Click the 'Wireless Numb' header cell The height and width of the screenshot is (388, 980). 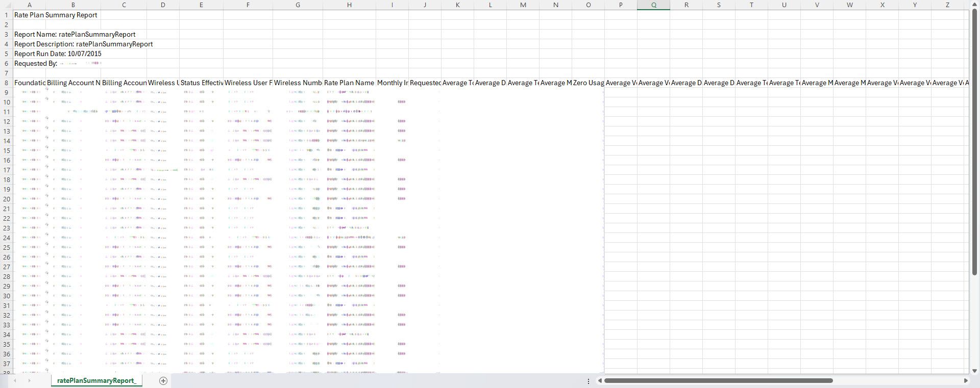[x=298, y=83]
